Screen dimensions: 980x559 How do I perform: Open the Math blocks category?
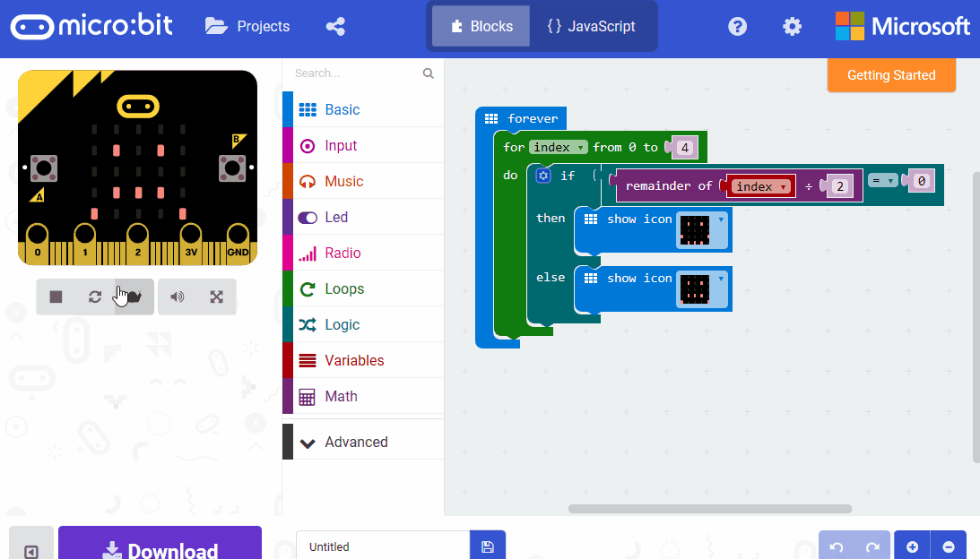coord(363,397)
